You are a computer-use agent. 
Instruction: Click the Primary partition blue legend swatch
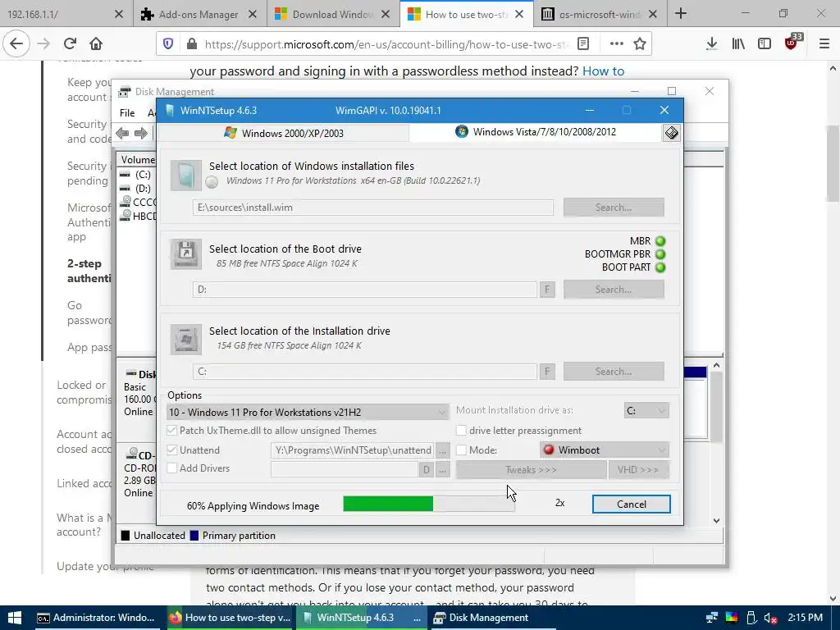(194, 536)
